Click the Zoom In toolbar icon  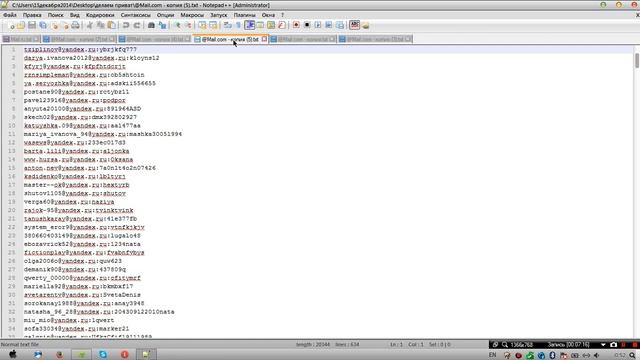click(177, 25)
